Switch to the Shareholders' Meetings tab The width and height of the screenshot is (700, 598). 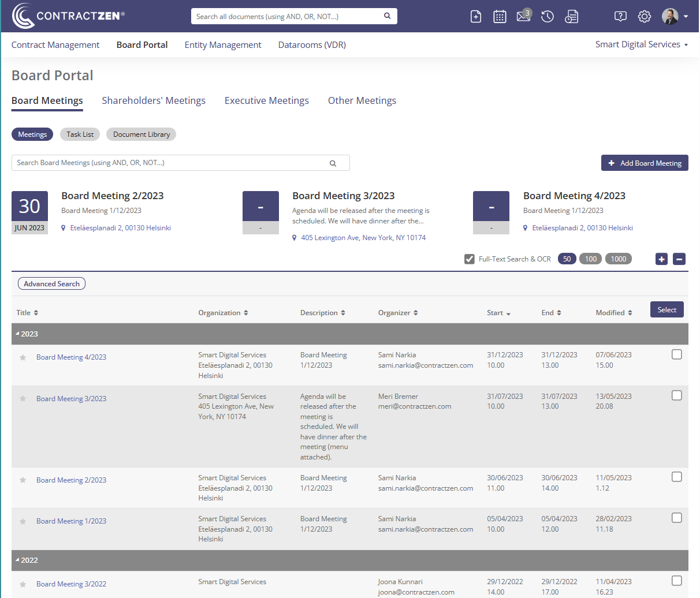154,101
